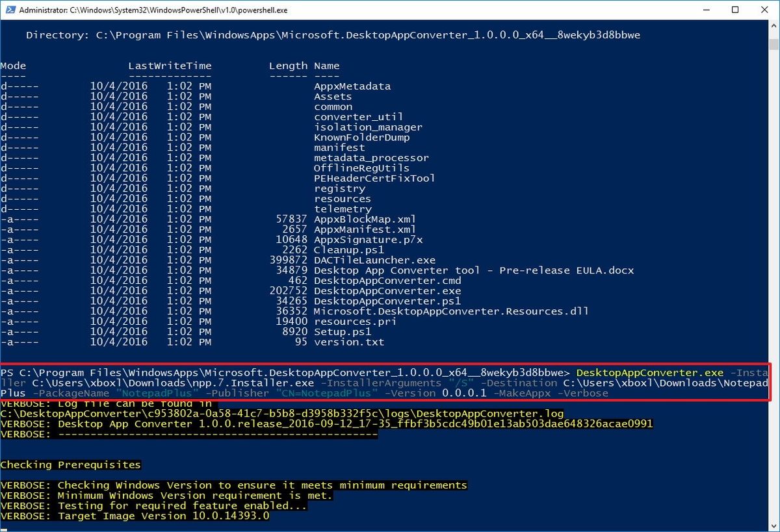
Task: Minimize the PowerShell window
Action: tap(705, 10)
